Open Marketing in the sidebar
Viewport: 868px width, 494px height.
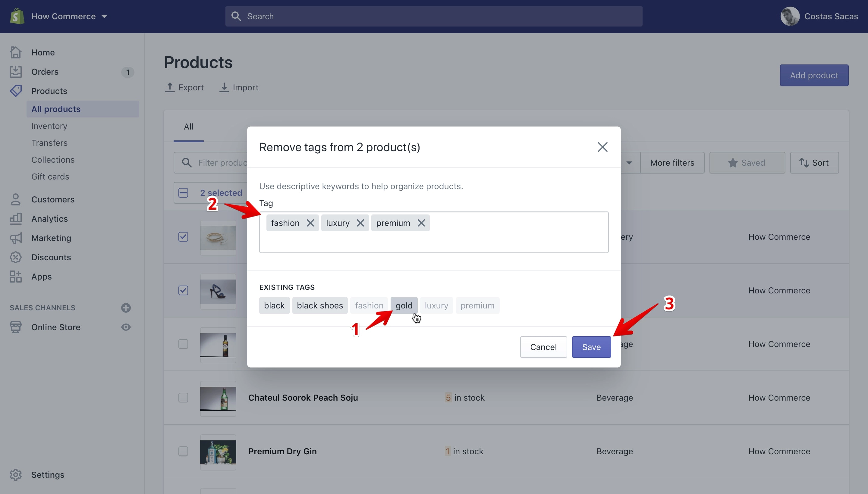tap(51, 238)
